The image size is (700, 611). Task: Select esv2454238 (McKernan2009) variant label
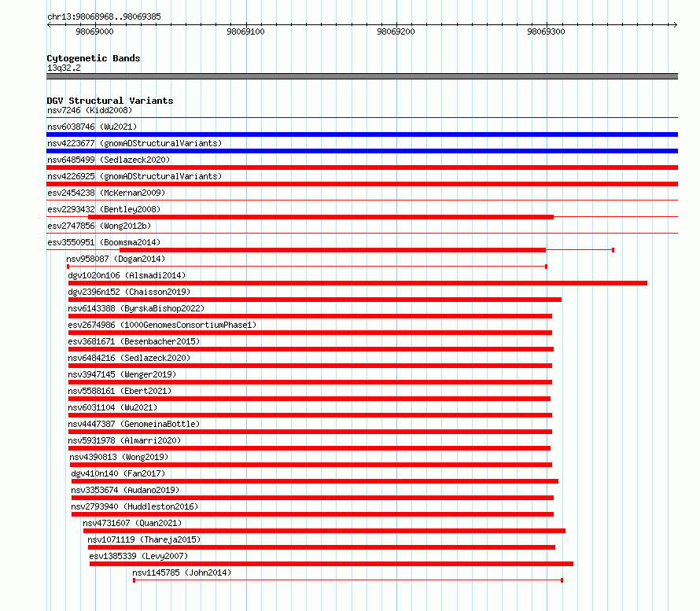pos(106,193)
